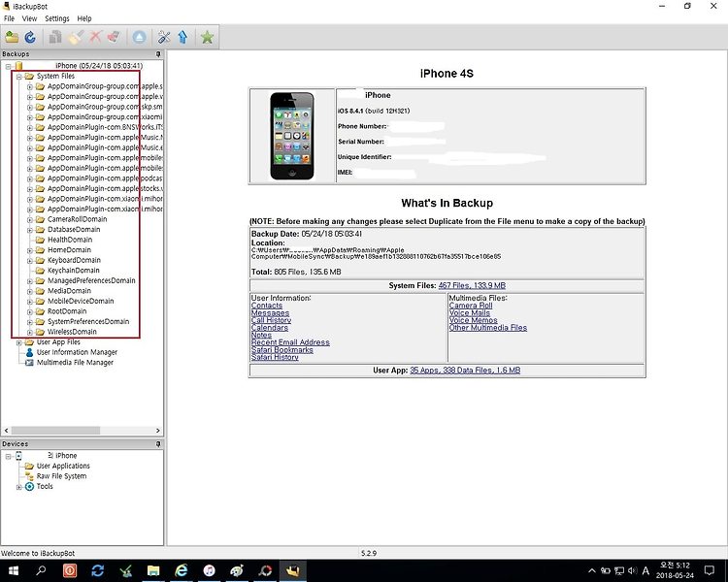Select Raw File System under Devices

[61, 476]
